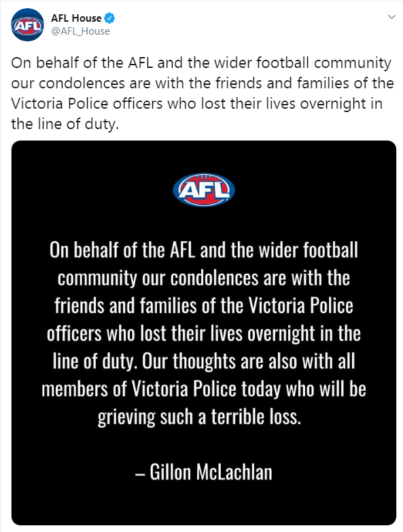
Task: Click the AFL logo inside the image
Action: click(203, 190)
